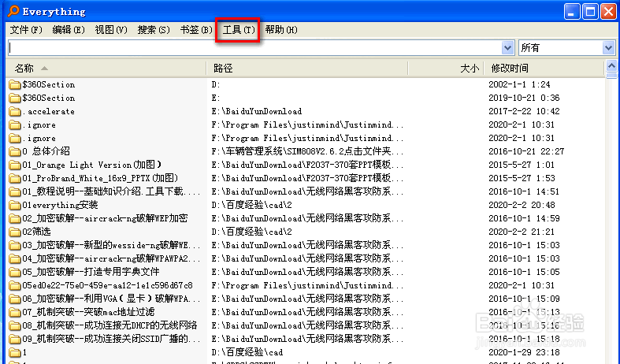Screen dimensions: 620x364
Task: Open the 搜索(S) menu
Action: click(x=154, y=30)
